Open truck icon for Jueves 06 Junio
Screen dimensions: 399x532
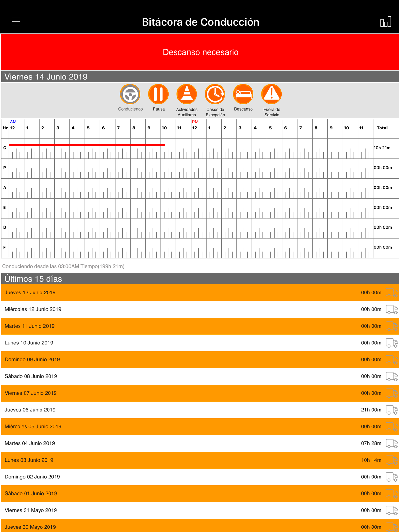tap(392, 410)
